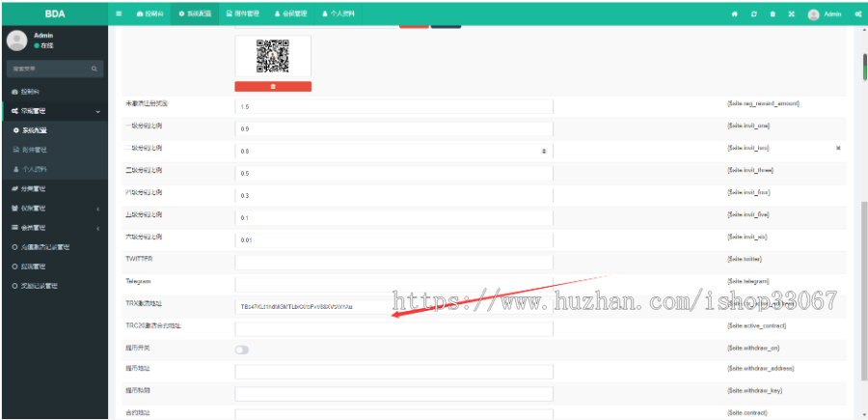The width and height of the screenshot is (868, 420).
Task: Click the invit_two field showing 0.8
Action: [393, 151]
